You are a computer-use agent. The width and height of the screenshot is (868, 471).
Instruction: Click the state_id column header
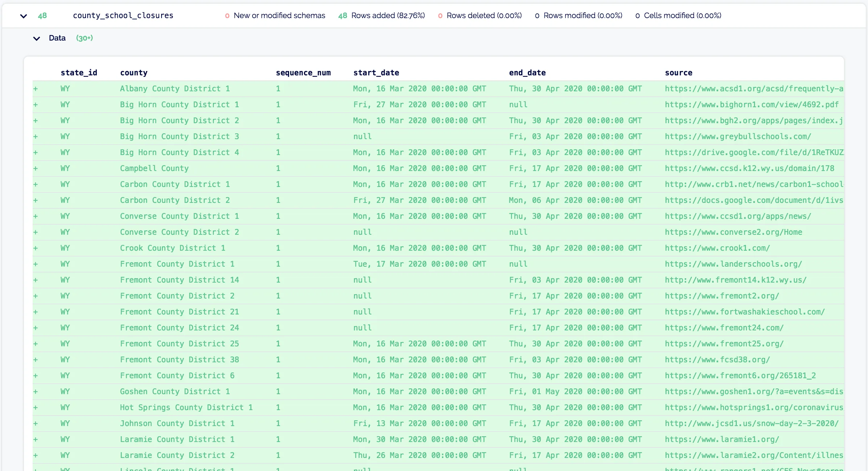click(79, 73)
